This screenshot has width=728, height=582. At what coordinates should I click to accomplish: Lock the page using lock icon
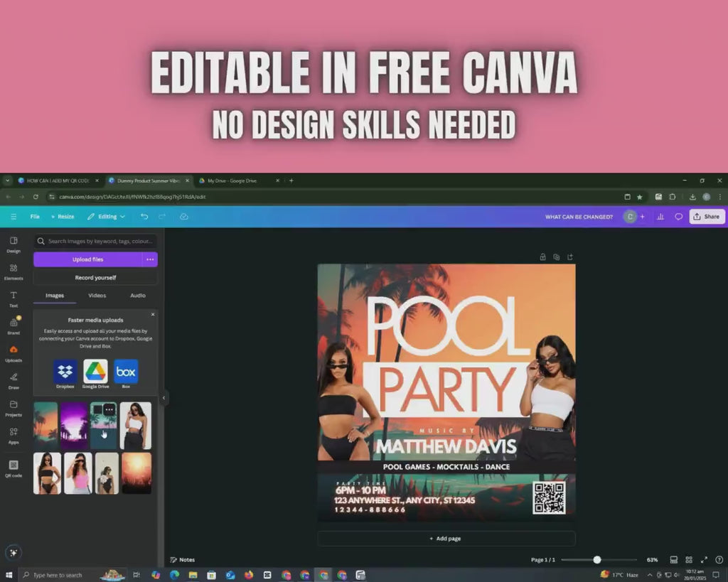pyautogui.click(x=542, y=257)
